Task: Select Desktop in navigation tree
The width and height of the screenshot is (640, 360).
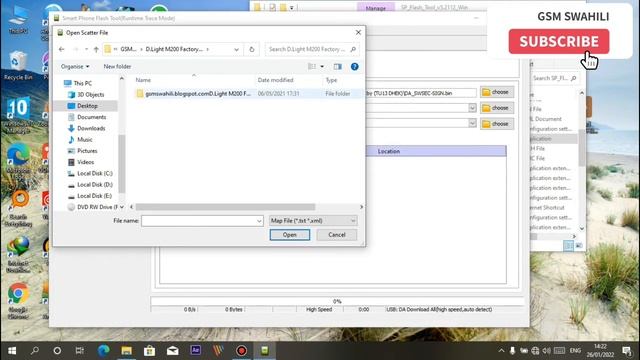Action: pos(87,106)
